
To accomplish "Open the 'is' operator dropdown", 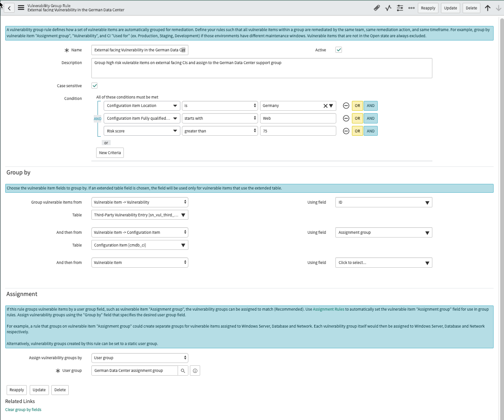I will pyautogui.click(x=220, y=106).
